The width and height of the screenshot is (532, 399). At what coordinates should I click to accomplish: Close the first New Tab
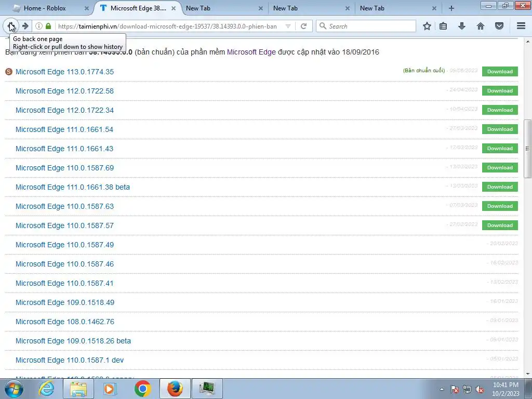tap(260, 8)
